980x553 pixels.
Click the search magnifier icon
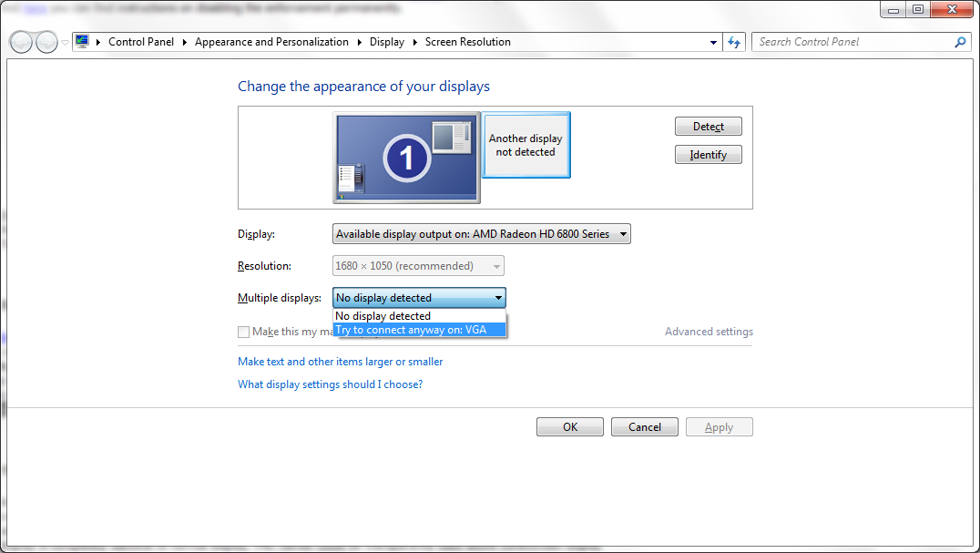(960, 42)
